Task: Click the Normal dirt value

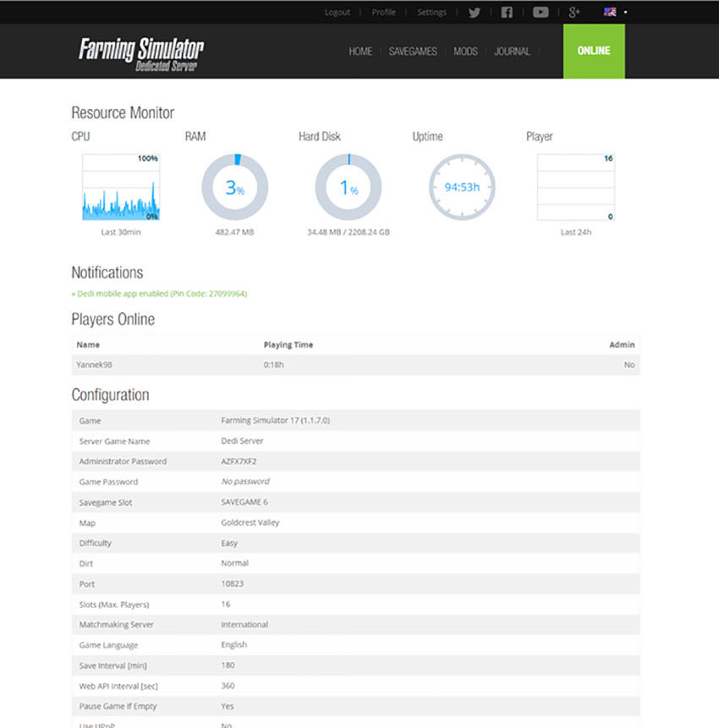Action: (x=234, y=563)
